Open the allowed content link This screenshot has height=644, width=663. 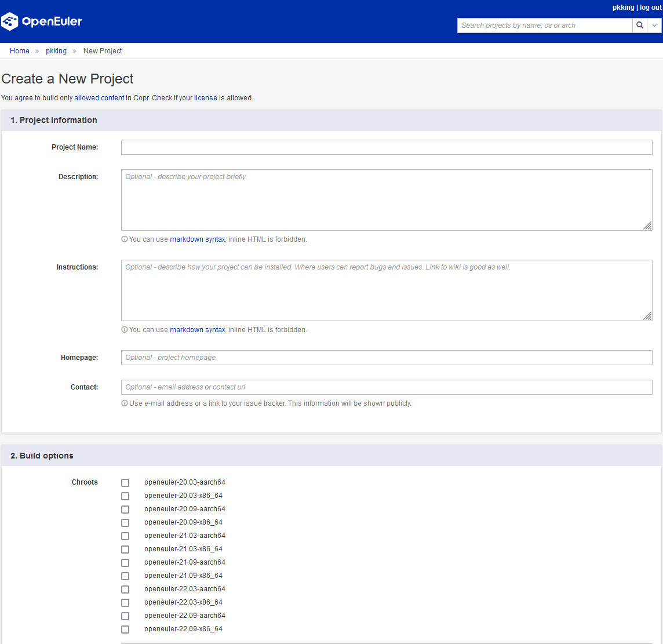[99, 98]
